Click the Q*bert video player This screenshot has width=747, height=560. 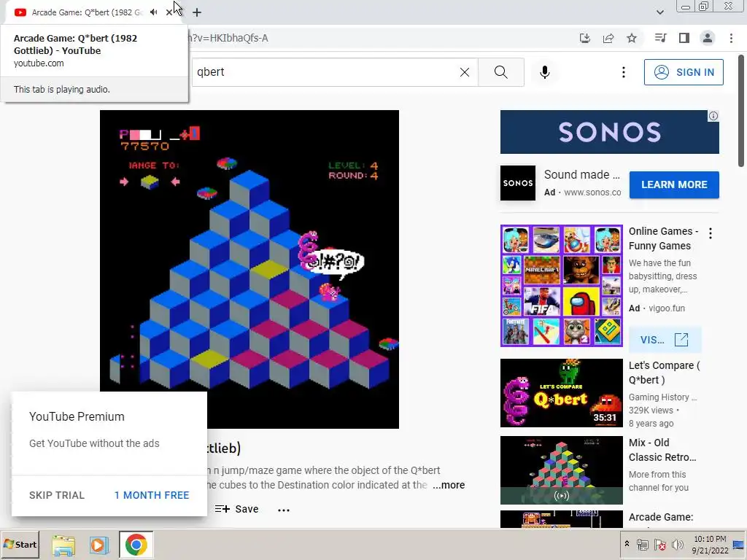(x=249, y=269)
